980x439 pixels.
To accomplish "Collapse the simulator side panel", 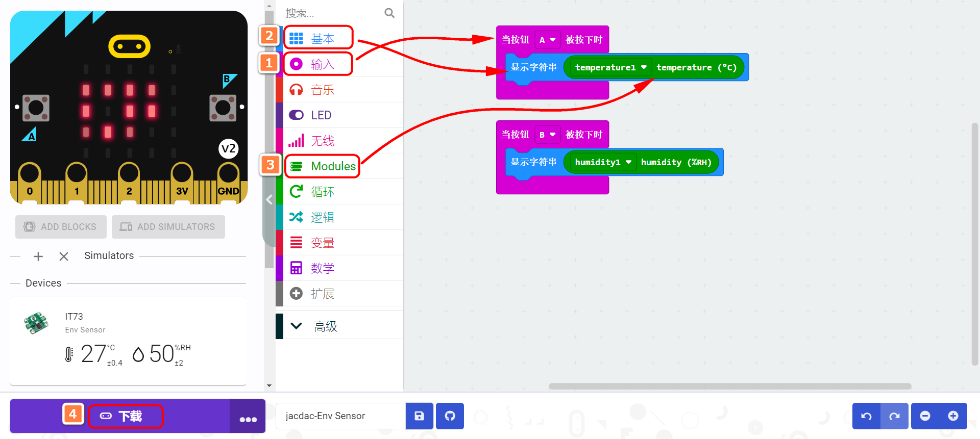I will pyautogui.click(x=269, y=200).
